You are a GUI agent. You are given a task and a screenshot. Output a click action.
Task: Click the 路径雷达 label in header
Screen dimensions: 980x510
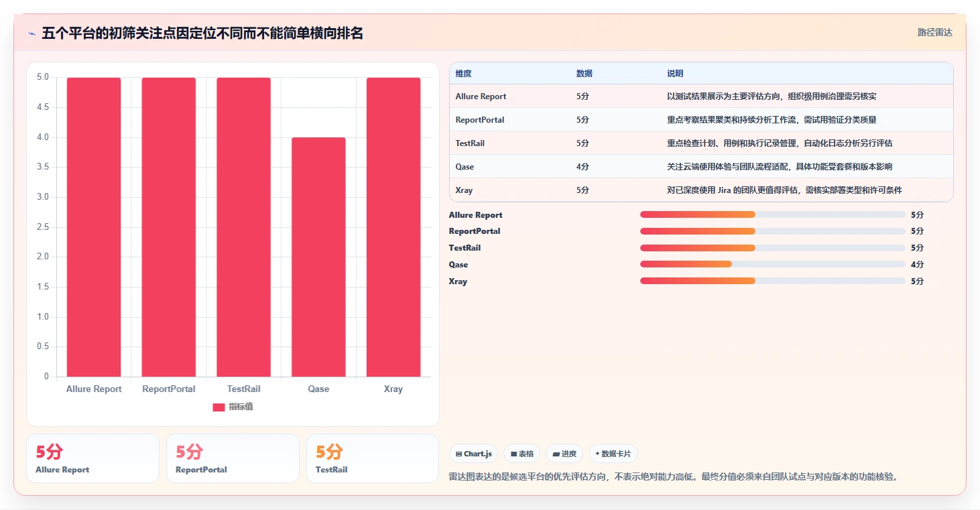tap(934, 32)
